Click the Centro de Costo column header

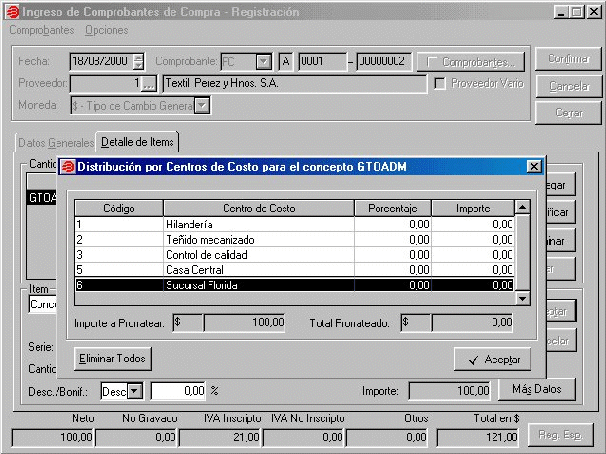click(258, 208)
